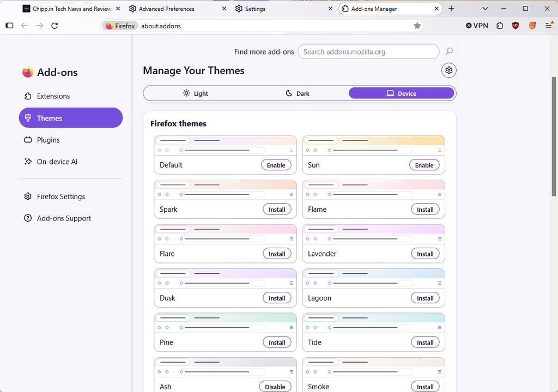The height and width of the screenshot is (392, 558).
Task: Bookmark this page with the star icon
Action: pyautogui.click(x=417, y=26)
